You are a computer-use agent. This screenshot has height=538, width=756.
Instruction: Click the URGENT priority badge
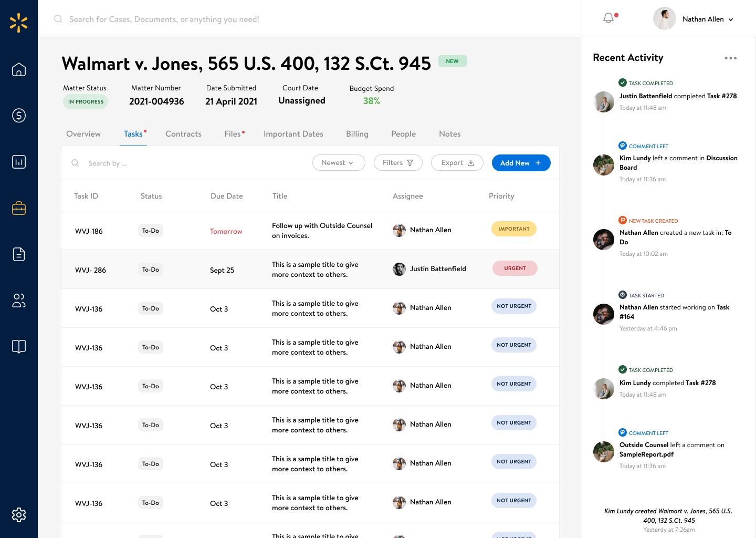click(515, 268)
